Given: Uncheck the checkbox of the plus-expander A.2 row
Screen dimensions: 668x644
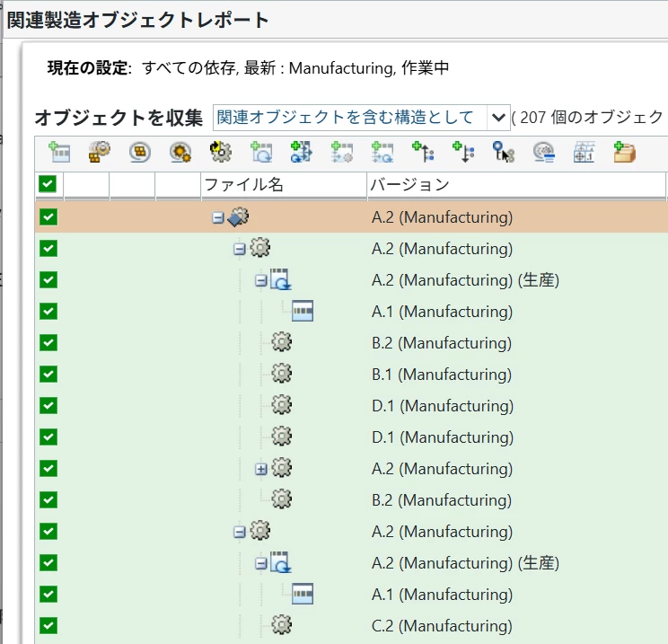Looking at the screenshot, I should click(48, 468).
